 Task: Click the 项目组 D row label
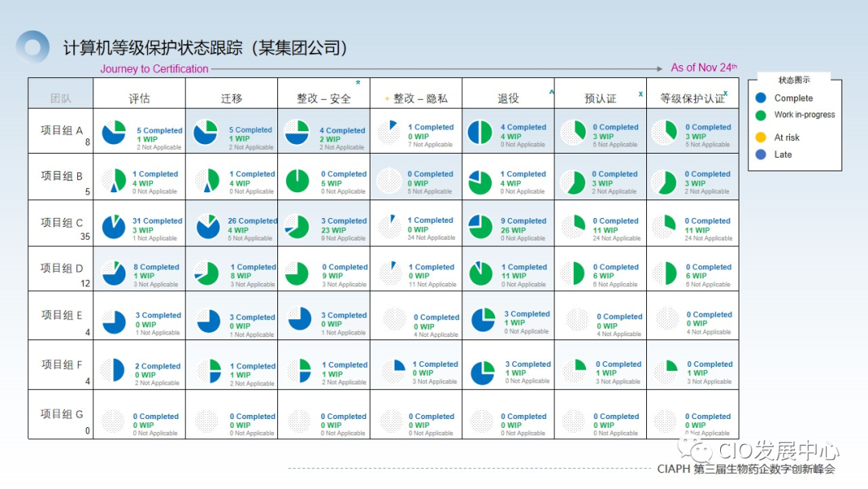pyautogui.click(x=61, y=268)
